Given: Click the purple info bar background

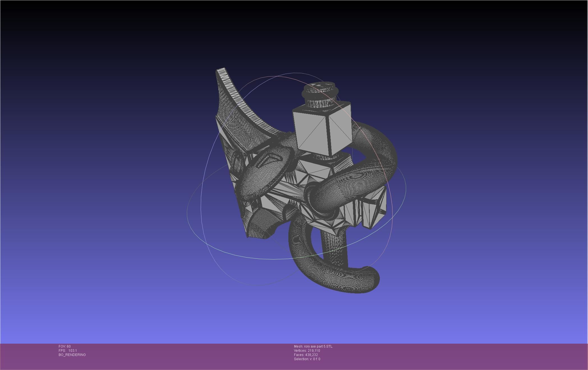Looking at the screenshot, I should click(x=449, y=356).
